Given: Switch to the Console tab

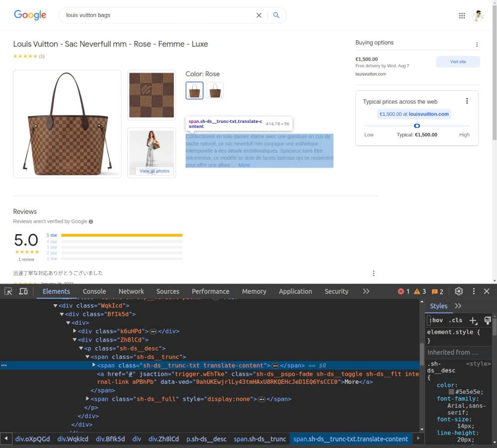Looking at the screenshot, I should pos(94,291).
